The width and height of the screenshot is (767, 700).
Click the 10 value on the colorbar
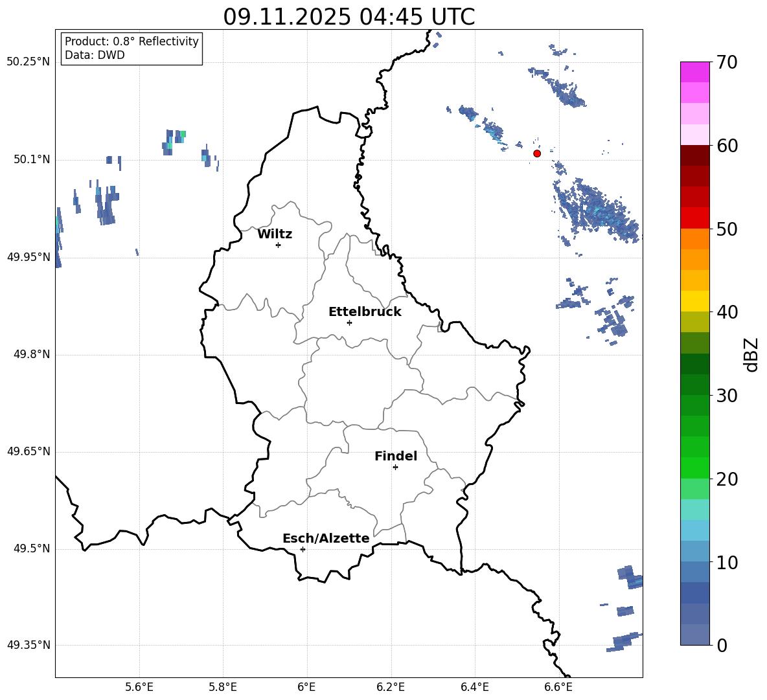point(727,562)
